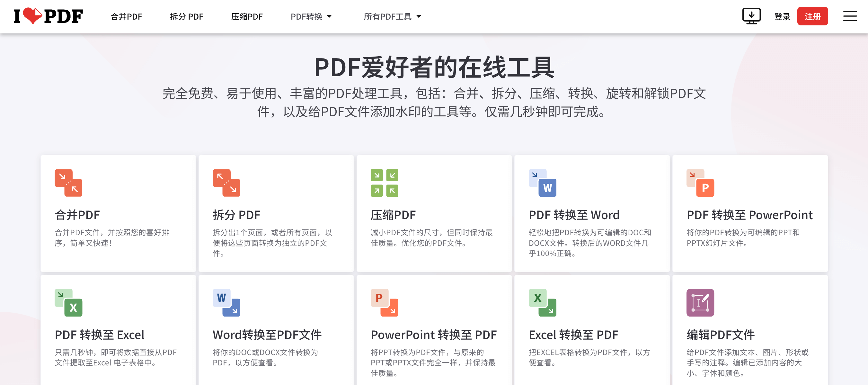Click description '将你的DOC或DOCX文件转换为PDF'
Image resolution: width=868 pixels, height=385 pixels.
pyautogui.click(x=265, y=357)
